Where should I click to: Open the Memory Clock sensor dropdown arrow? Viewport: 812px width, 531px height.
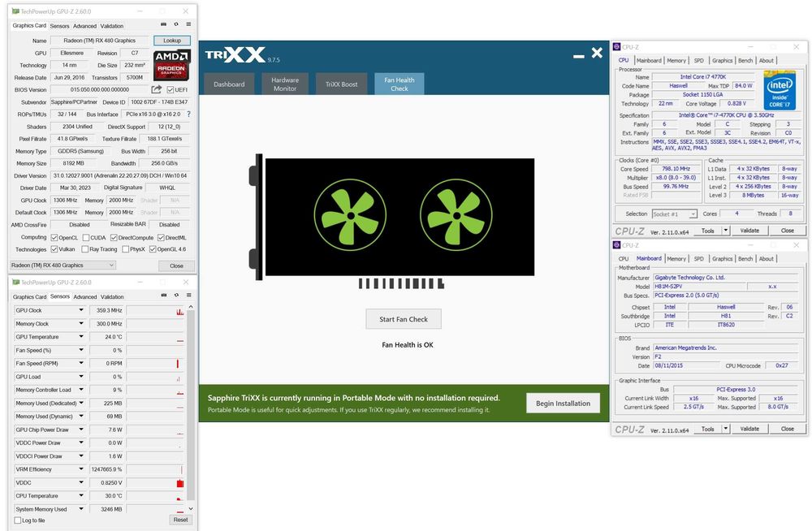(x=81, y=323)
